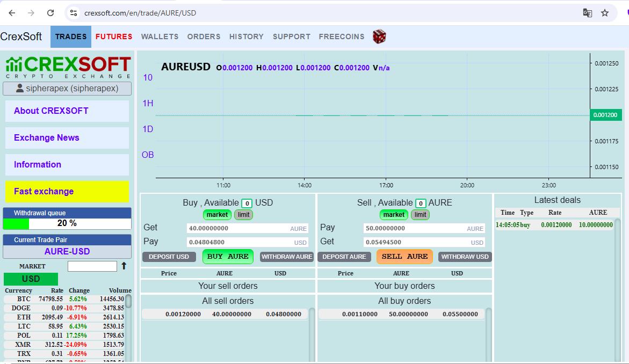Enable market mode in the Sell panel
This screenshot has height=364, width=629.
[394, 214]
